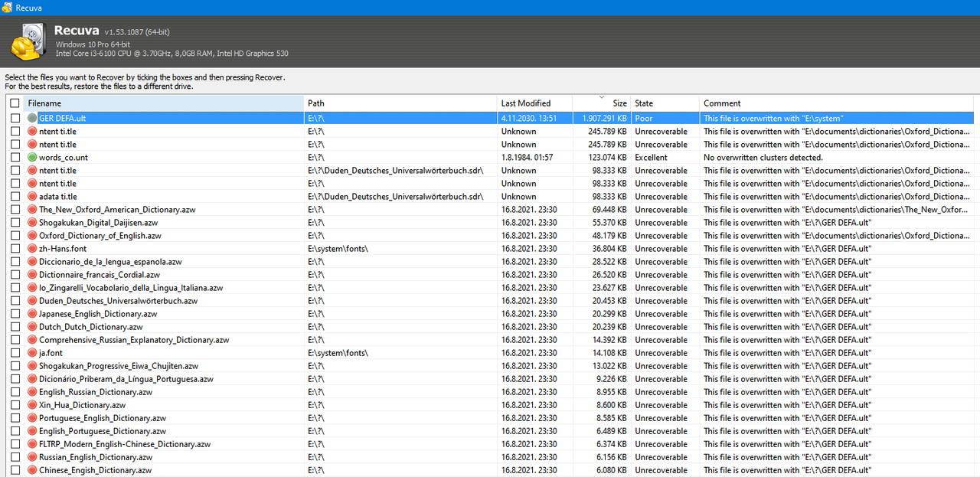Select the words_co.unt filename

pyautogui.click(x=64, y=158)
